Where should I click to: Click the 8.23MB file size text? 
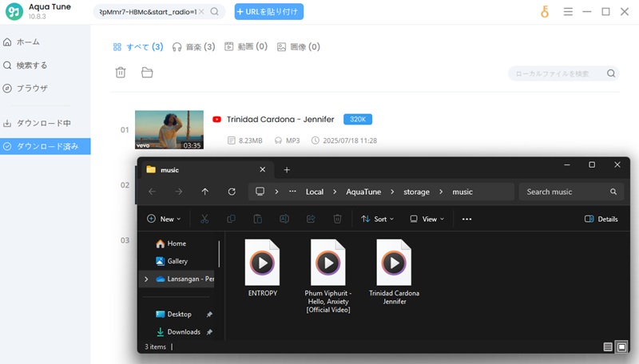(250, 140)
